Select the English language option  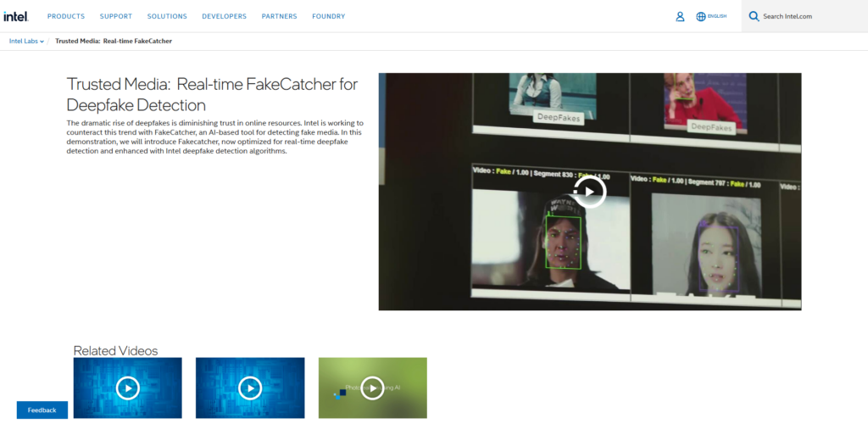[717, 17]
